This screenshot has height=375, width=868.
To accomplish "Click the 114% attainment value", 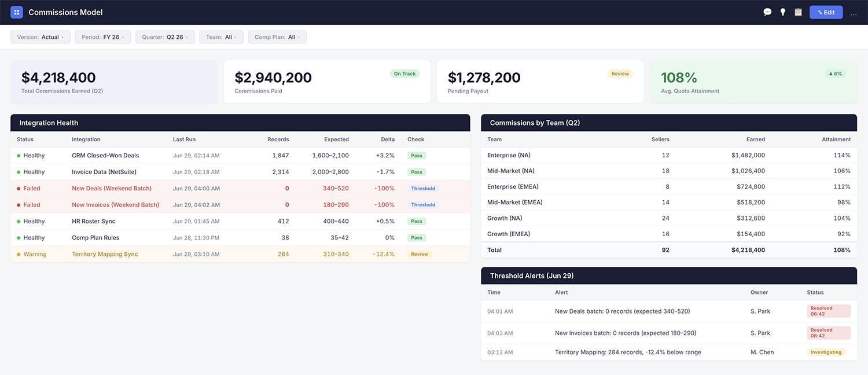I will (x=842, y=155).
